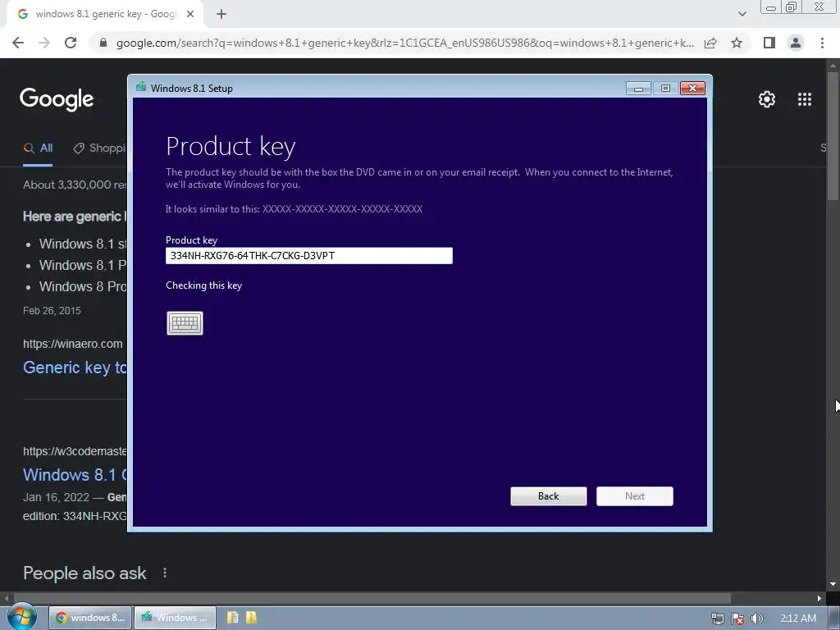Click the 2:12 AM taskbar clock
The height and width of the screenshot is (630, 840).
point(798,619)
